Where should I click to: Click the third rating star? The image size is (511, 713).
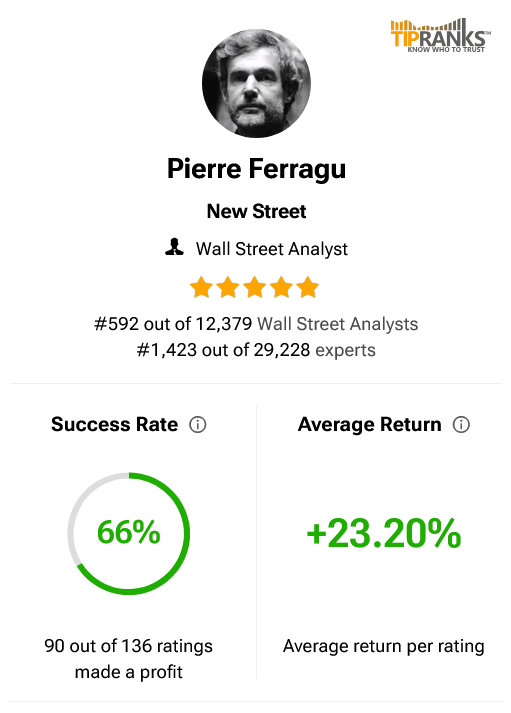pyautogui.click(x=255, y=287)
